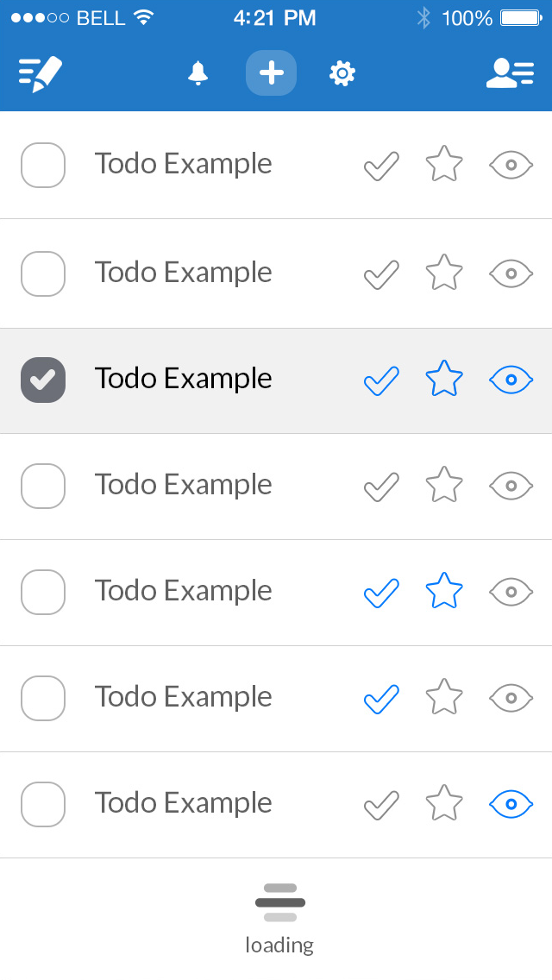
Task: Tap the checkmark on the sixth todo row
Action: [x=380, y=698]
